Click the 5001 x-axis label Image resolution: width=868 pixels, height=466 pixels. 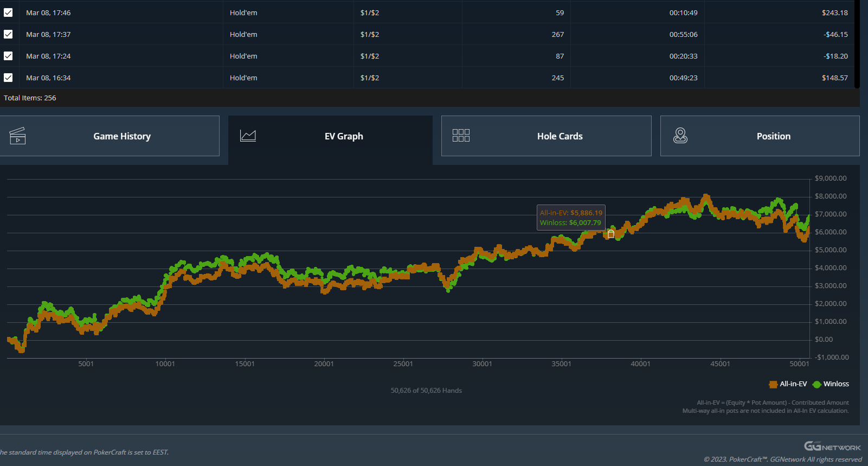(x=86, y=364)
